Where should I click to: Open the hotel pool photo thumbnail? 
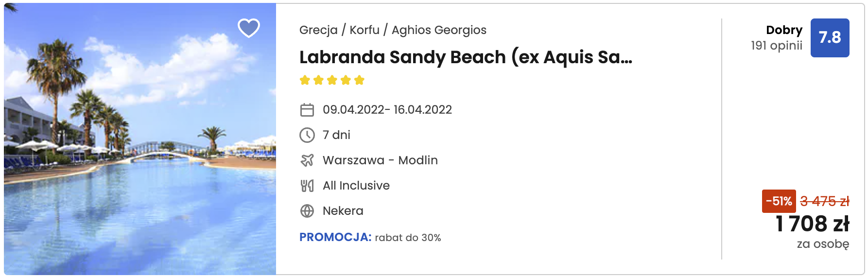(140, 139)
